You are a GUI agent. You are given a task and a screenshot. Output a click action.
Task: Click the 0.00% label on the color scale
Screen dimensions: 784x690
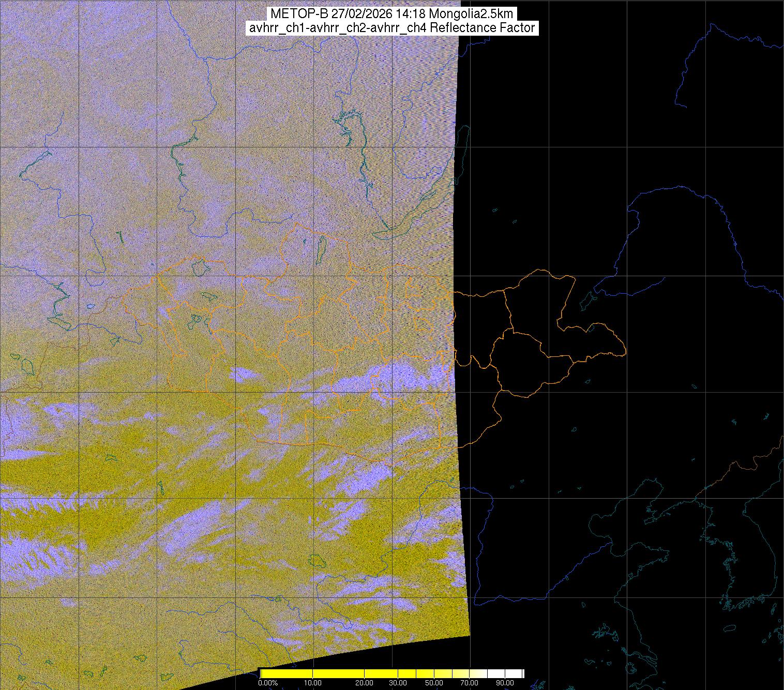(268, 683)
